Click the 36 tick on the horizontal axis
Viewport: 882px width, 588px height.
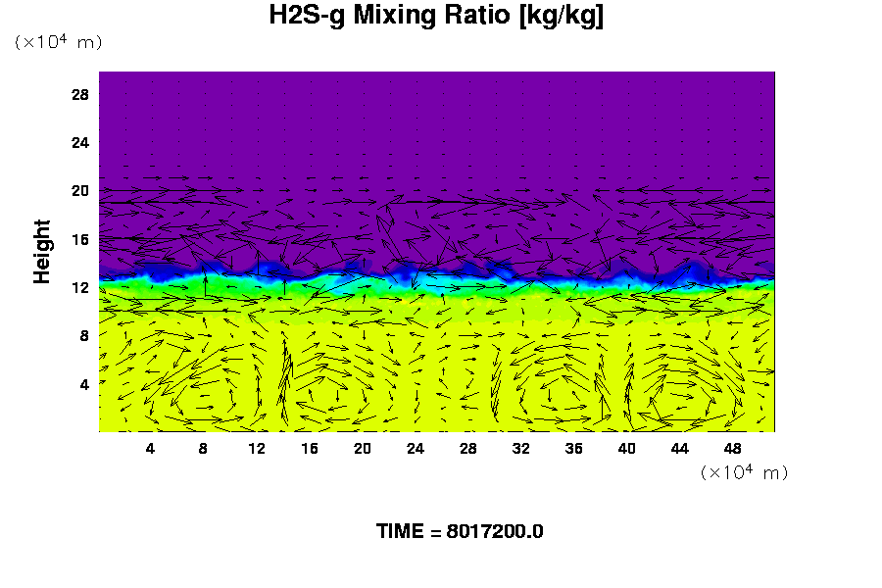(x=574, y=448)
